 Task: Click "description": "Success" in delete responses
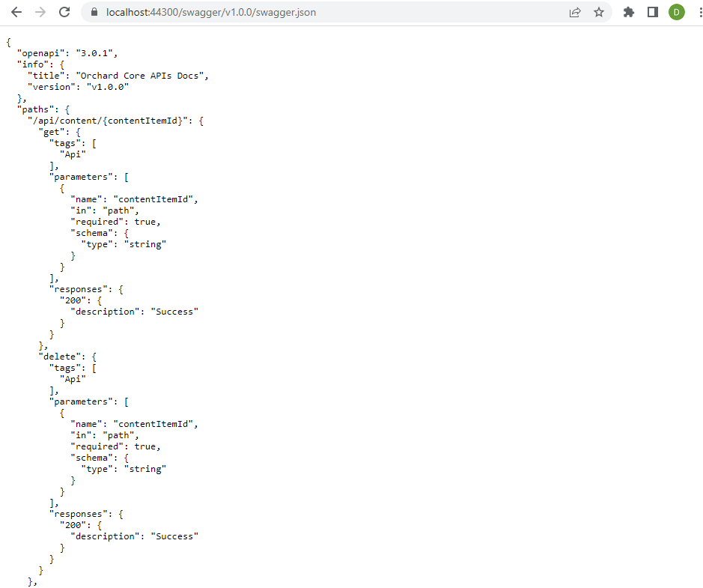tap(135, 536)
